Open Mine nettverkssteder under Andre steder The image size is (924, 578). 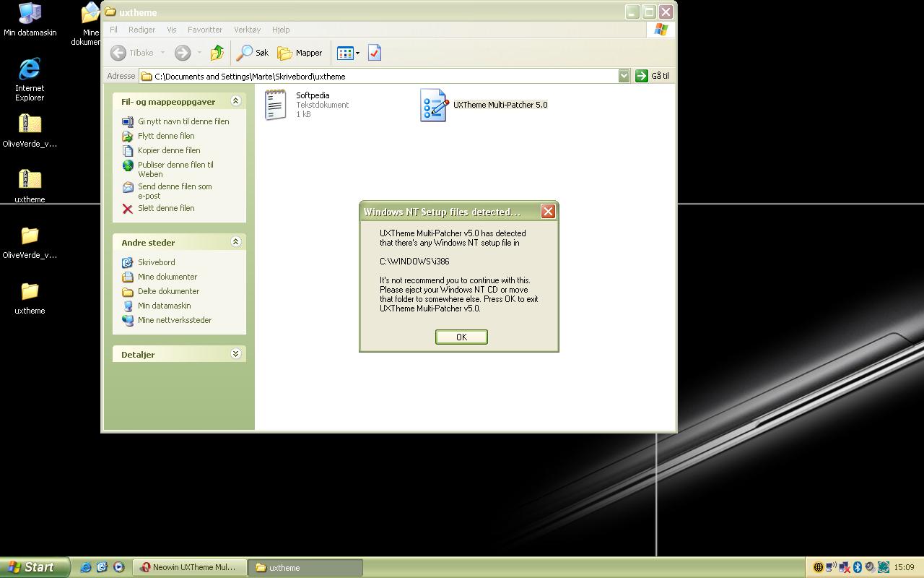click(175, 320)
